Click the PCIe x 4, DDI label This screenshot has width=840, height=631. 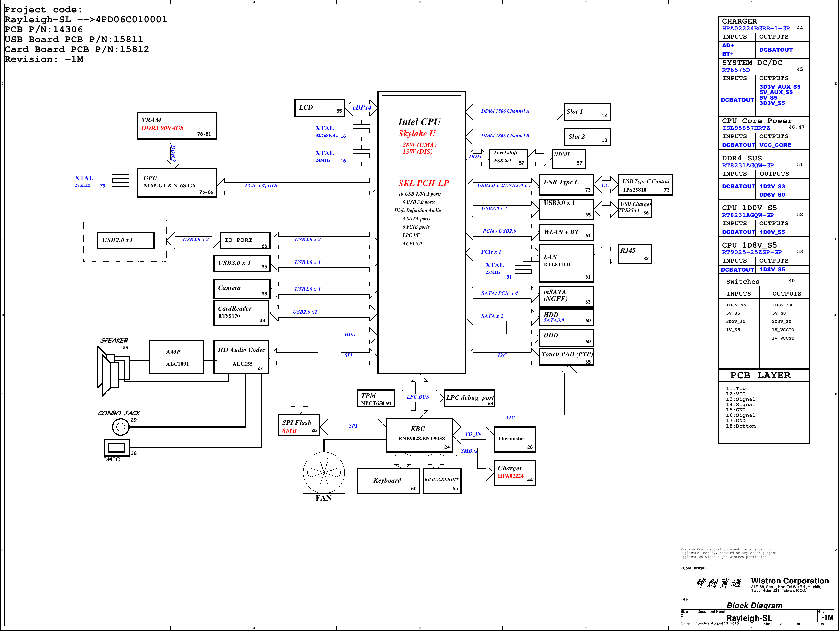point(261,185)
